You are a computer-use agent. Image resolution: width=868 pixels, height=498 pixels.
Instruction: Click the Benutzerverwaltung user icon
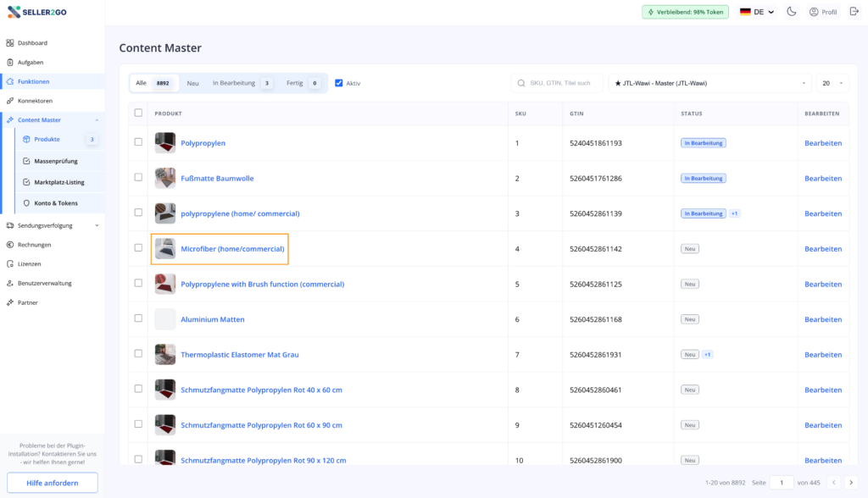10,283
